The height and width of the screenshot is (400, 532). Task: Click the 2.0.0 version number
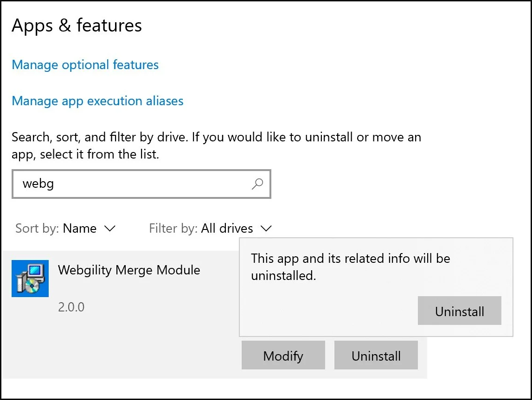(x=71, y=307)
